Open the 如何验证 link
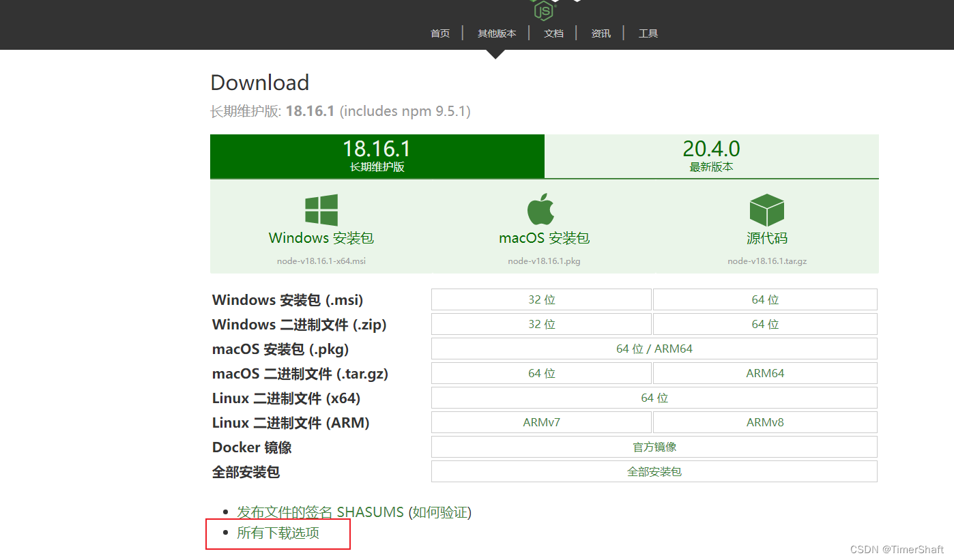Image resolution: width=954 pixels, height=560 pixels. click(440, 512)
